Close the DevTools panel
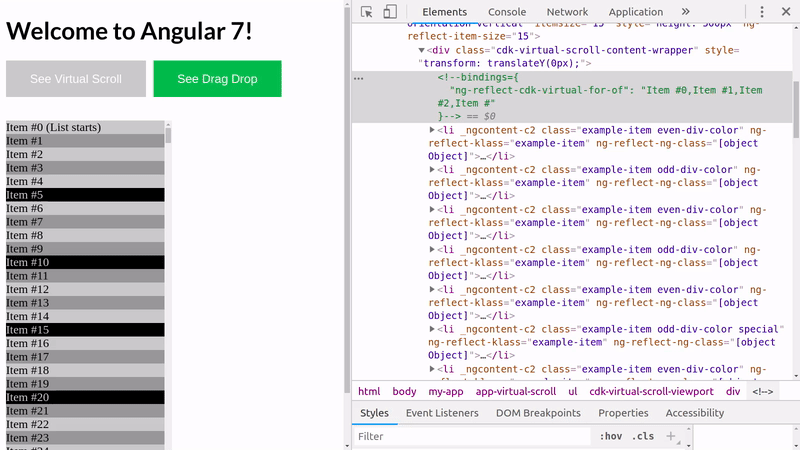The width and height of the screenshot is (800, 450). coord(786,12)
